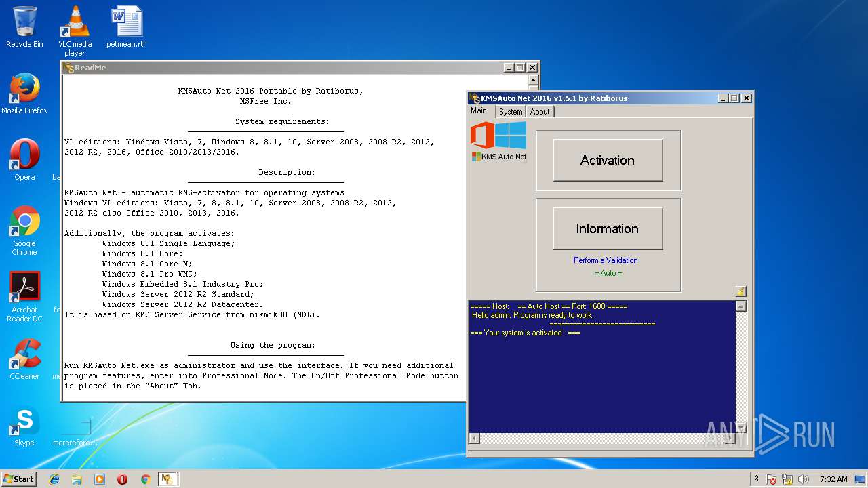Viewport: 868px width, 488px height.
Task: Open the Perform a Validation link
Action: pos(606,260)
